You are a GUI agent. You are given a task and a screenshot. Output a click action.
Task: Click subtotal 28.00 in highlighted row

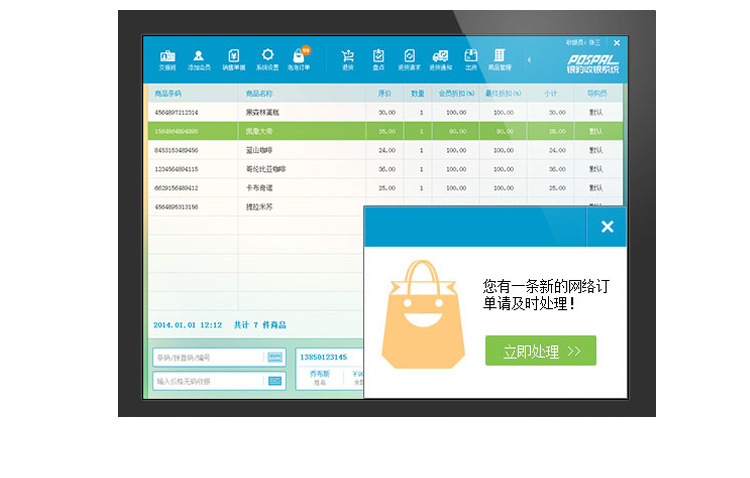[557, 131]
